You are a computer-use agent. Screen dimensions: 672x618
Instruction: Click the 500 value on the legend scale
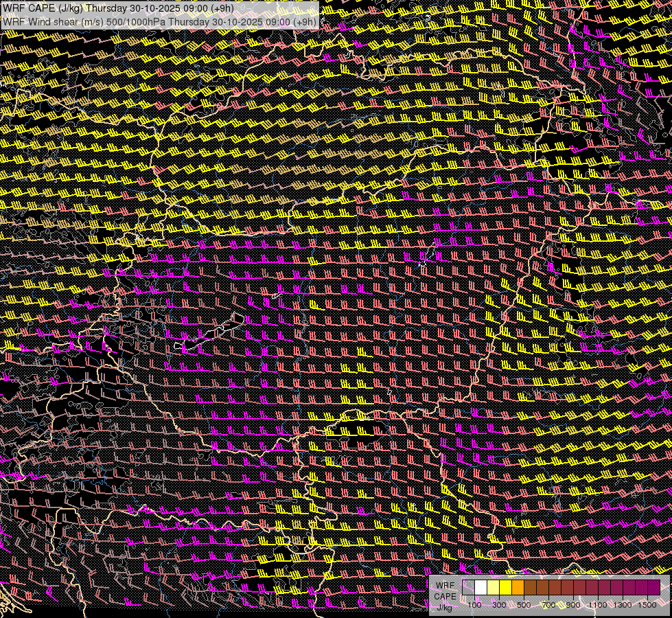tap(524, 605)
